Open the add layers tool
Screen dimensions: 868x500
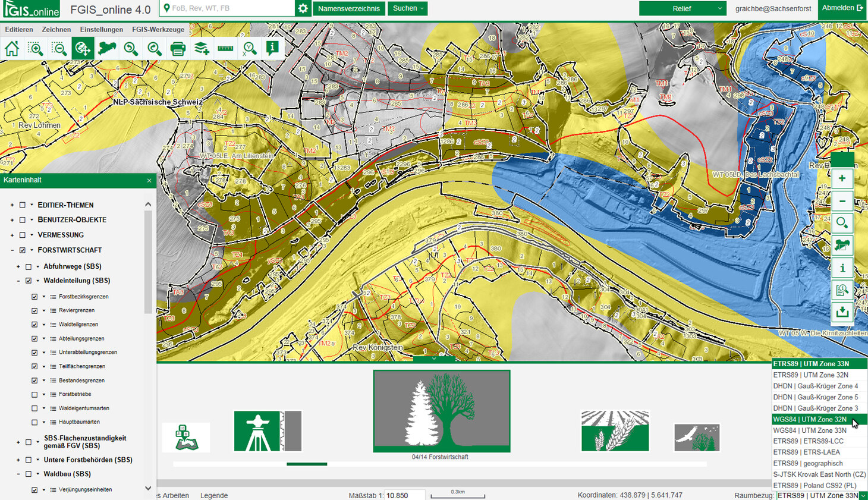(x=201, y=48)
